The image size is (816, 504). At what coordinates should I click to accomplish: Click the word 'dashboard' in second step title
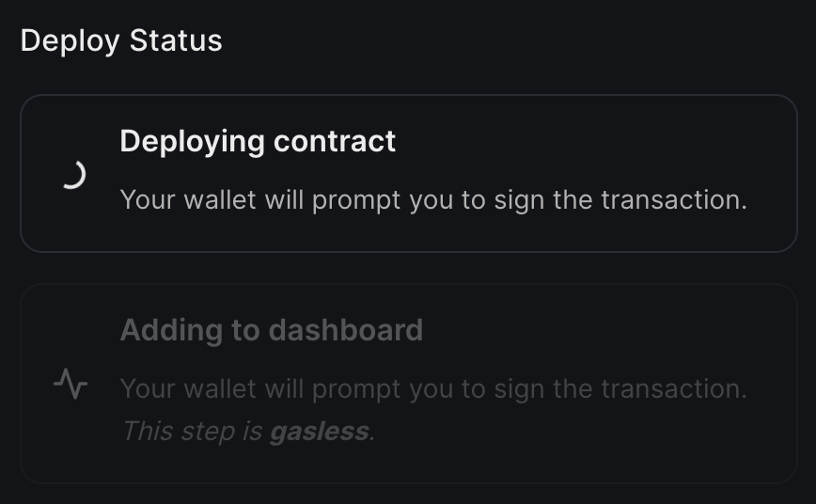[x=346, y=330]
